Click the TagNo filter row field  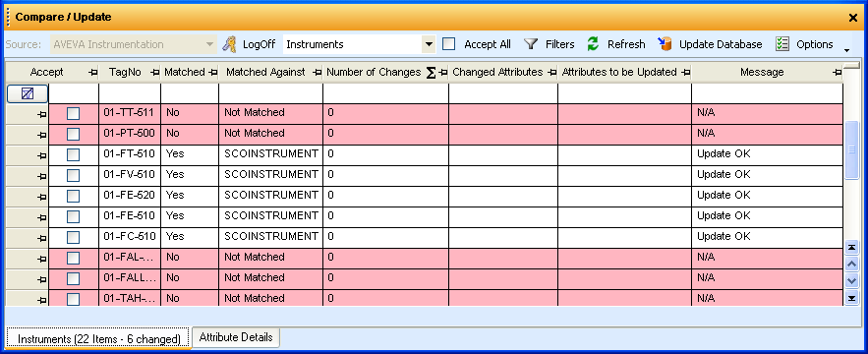pos(130,93)
